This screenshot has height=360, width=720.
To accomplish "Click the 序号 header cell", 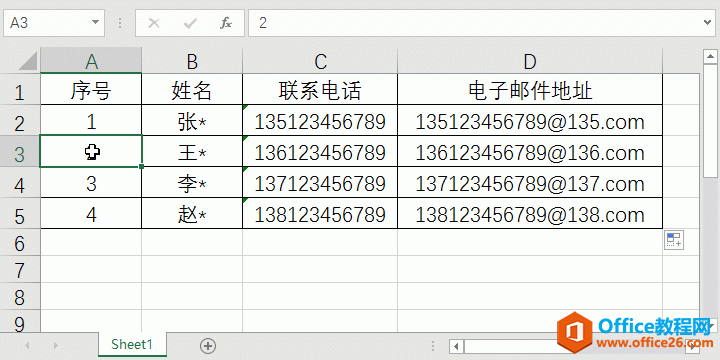I will [x=91, y=90].
